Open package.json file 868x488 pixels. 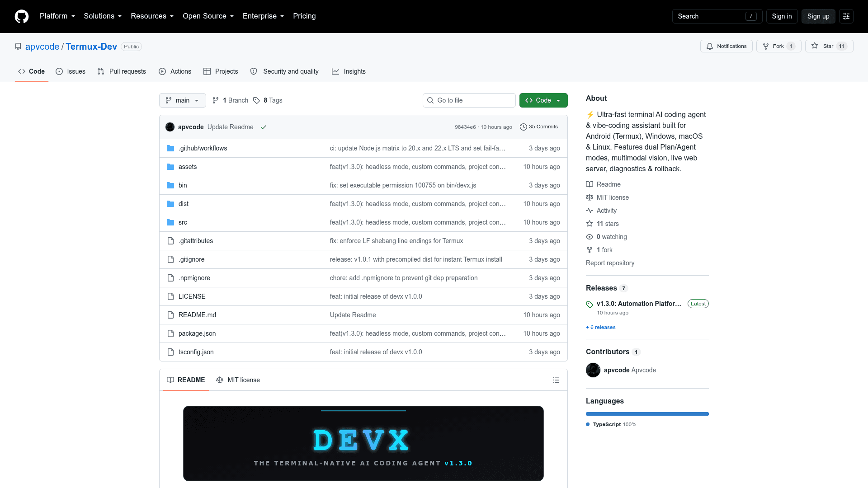pos(197,333)
